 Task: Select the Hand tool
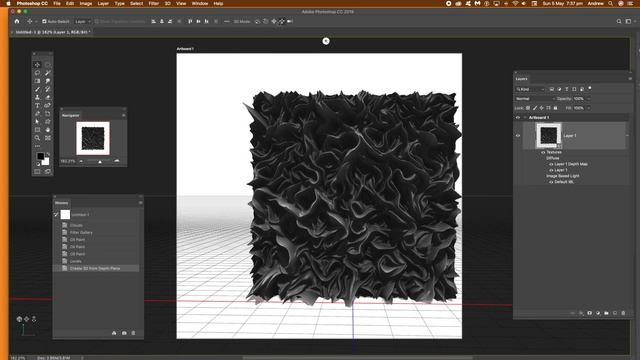(x=48, y=130)
